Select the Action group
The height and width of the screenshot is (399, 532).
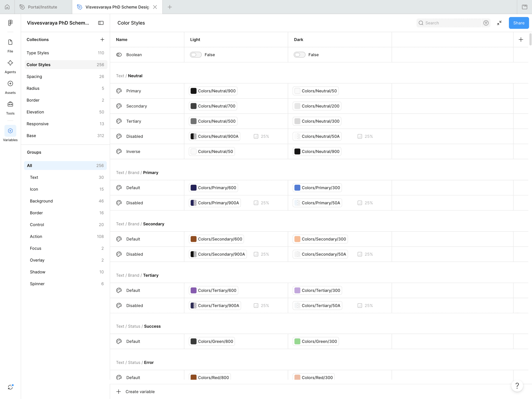(x=65, y=236)
